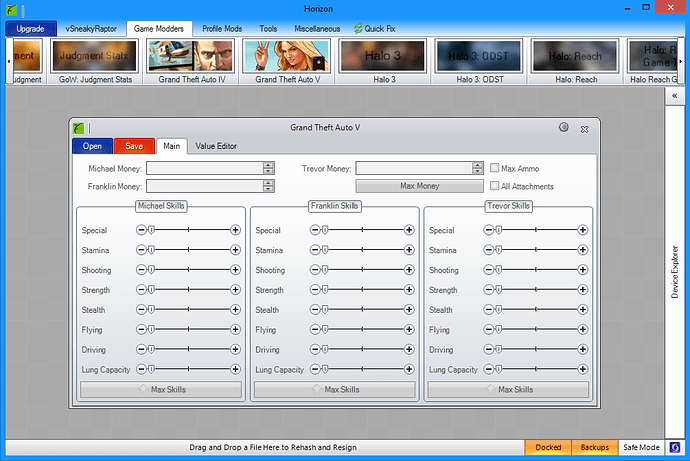Viewport: 690px width, 461px height.
Task: Toggle Safe Mode in the status bar
Action: point(641,447)
